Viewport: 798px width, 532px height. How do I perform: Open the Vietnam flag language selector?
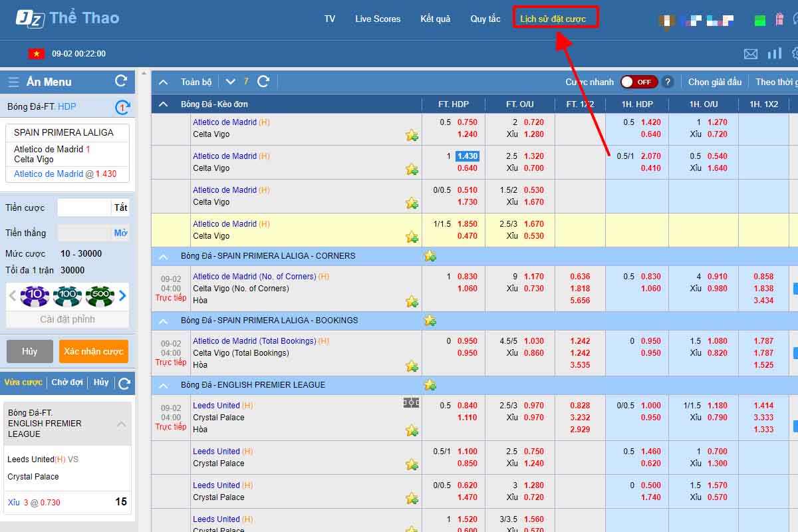37,54
